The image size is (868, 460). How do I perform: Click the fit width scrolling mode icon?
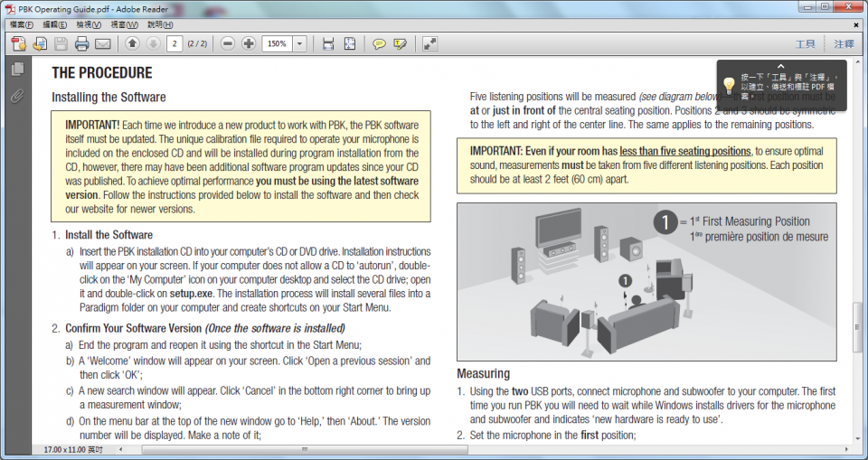click(328, 43)
